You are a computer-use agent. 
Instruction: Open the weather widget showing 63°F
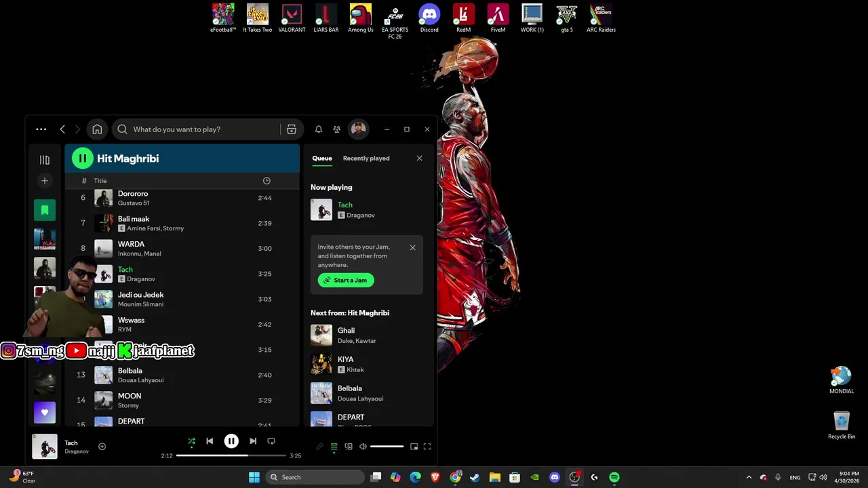point(22,477)
